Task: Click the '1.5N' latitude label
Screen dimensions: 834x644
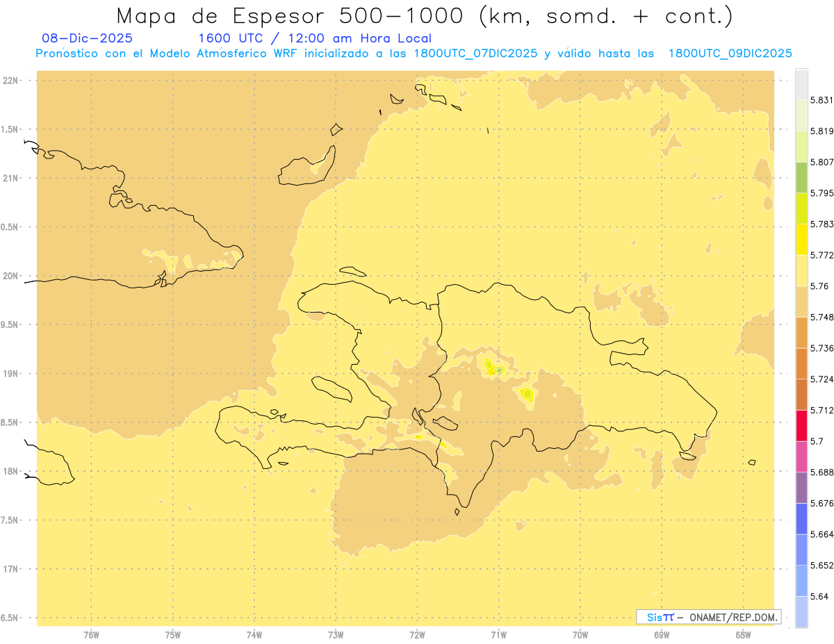Action: [x=10, y=129]
